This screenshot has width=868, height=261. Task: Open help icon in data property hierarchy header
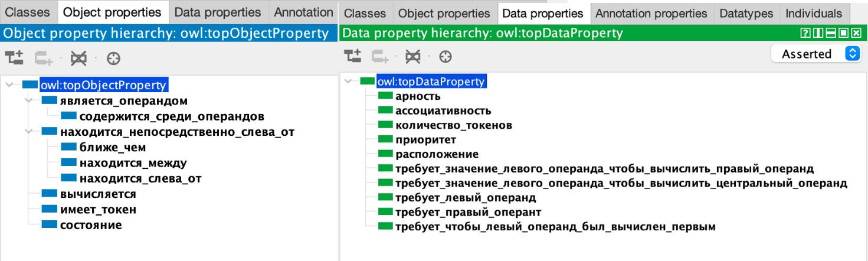pos(805,33)
